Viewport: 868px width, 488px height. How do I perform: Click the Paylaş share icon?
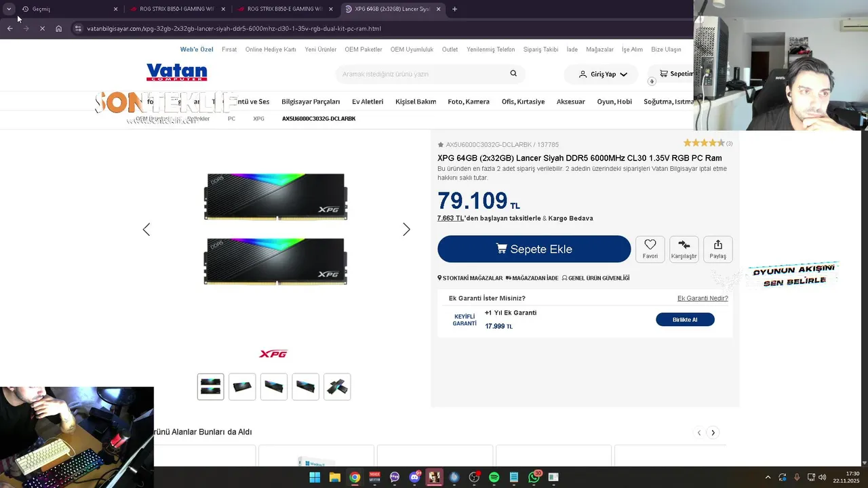717,249
